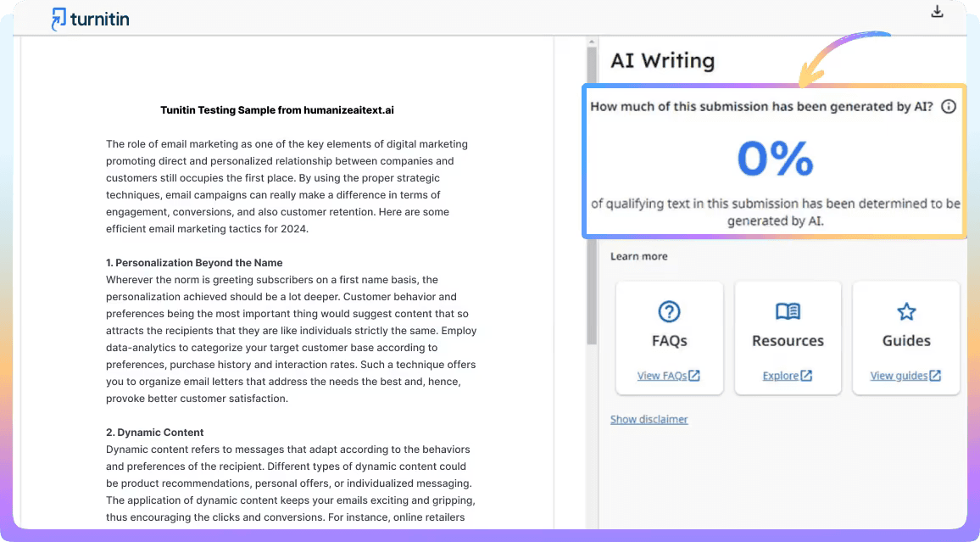
Task: Click the download icon at top right
Action: pyautogui.click(x=937, y=12)
